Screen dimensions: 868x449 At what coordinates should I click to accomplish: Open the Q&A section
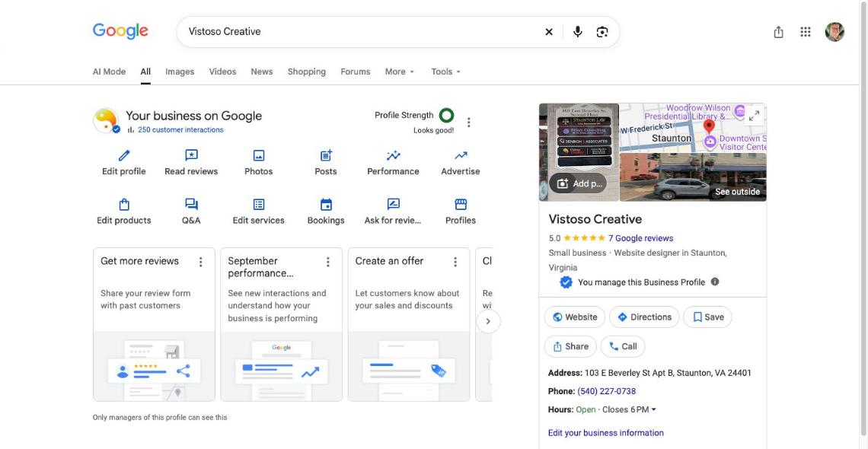click(x=191, y=212)
